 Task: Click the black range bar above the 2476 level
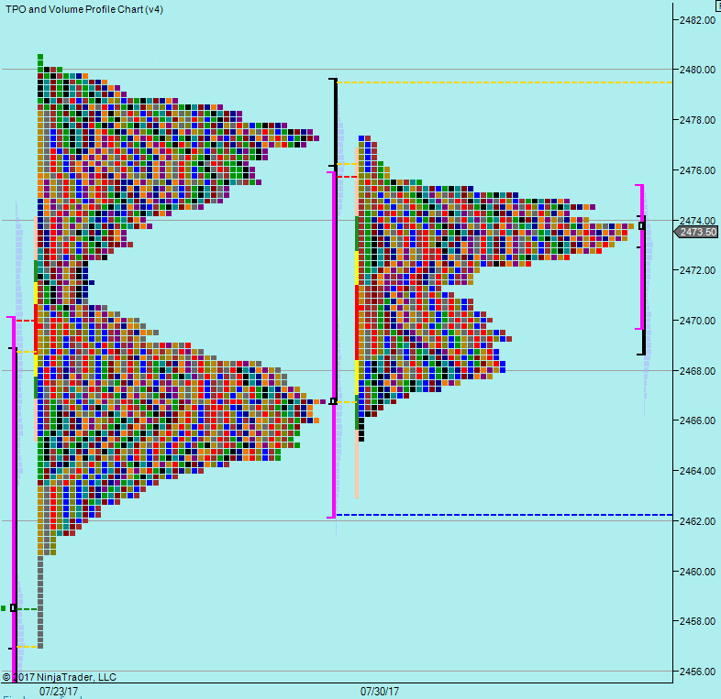pos(333,122)
